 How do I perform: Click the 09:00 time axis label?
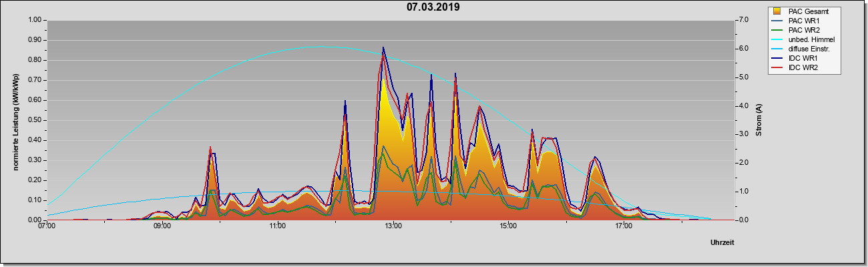[162, 226]
